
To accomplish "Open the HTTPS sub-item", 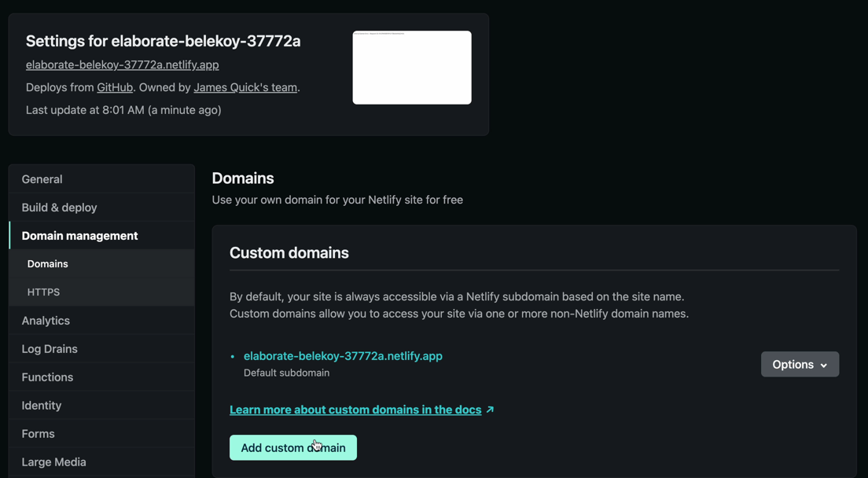I will point(102,292).
